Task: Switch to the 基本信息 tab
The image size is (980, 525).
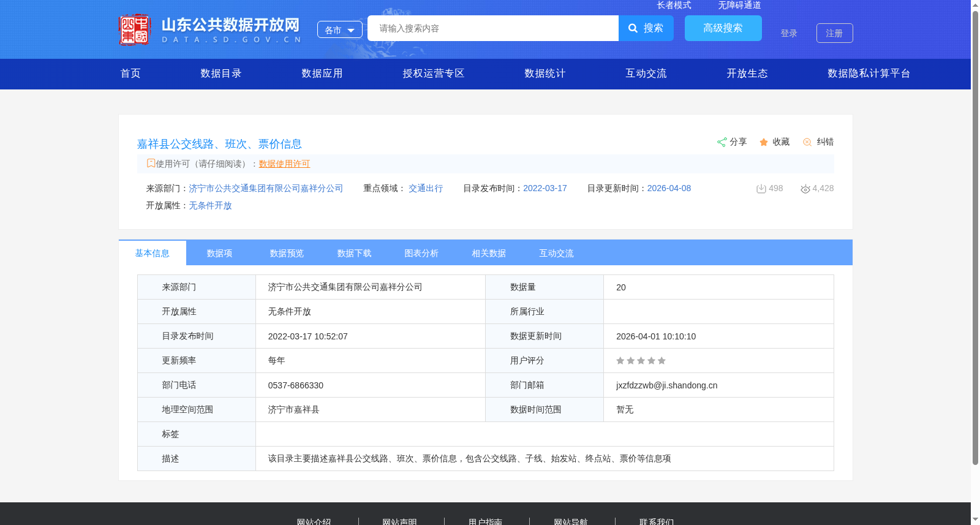Action: (x=153, y=253)
